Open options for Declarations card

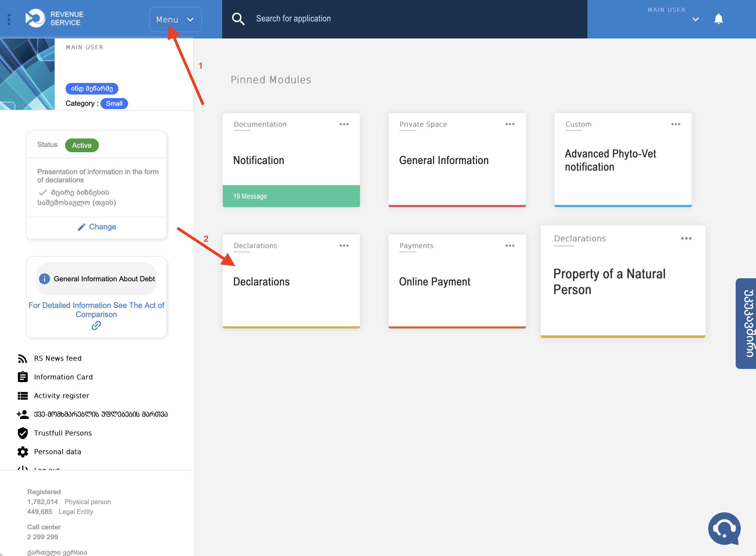point(344,246)
